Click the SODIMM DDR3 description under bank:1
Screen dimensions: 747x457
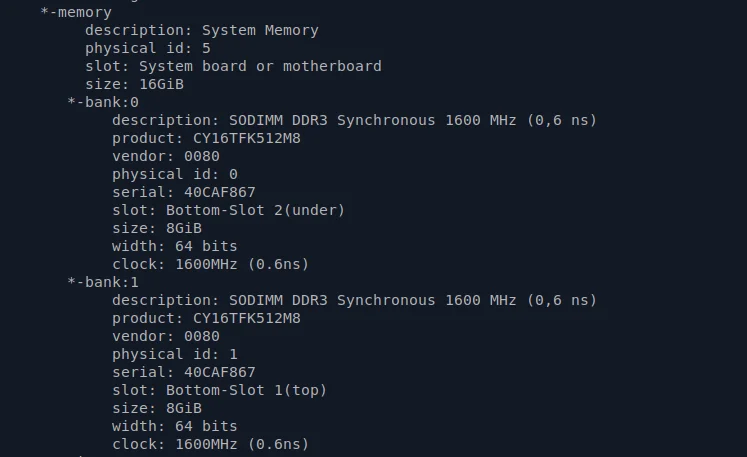coord(353,300)
